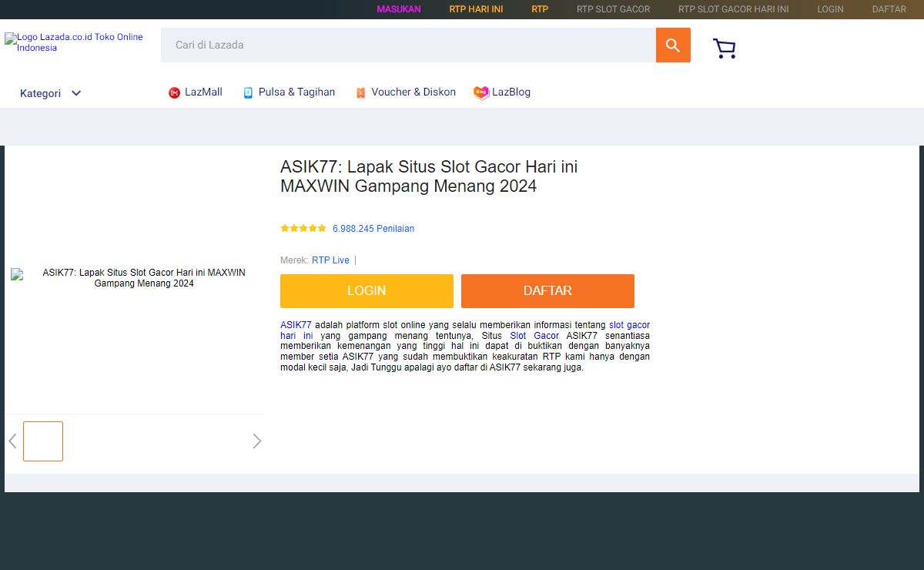Click the Voucher & Diskon coupon icon
This screenshot has width=924, height=570.
tap(360, 92)
